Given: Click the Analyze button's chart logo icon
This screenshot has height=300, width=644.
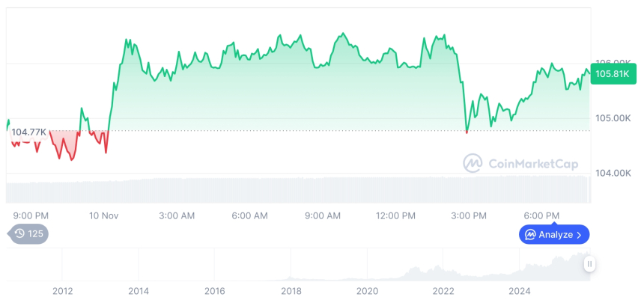Looking at the screenshot, I should point(530,235).
